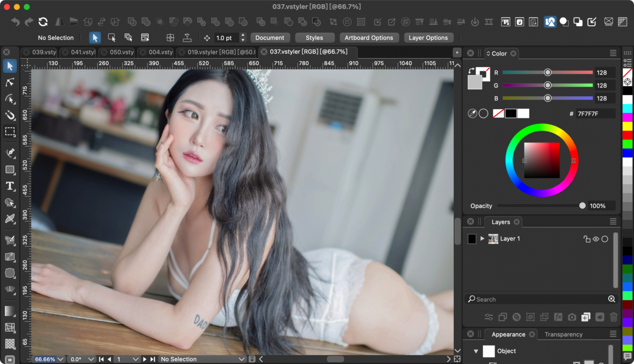Select the Transform (arrow) tool in toolbox
Image resolution: width=634 pixels, height=364 pixels.
(x=10, y=66)
